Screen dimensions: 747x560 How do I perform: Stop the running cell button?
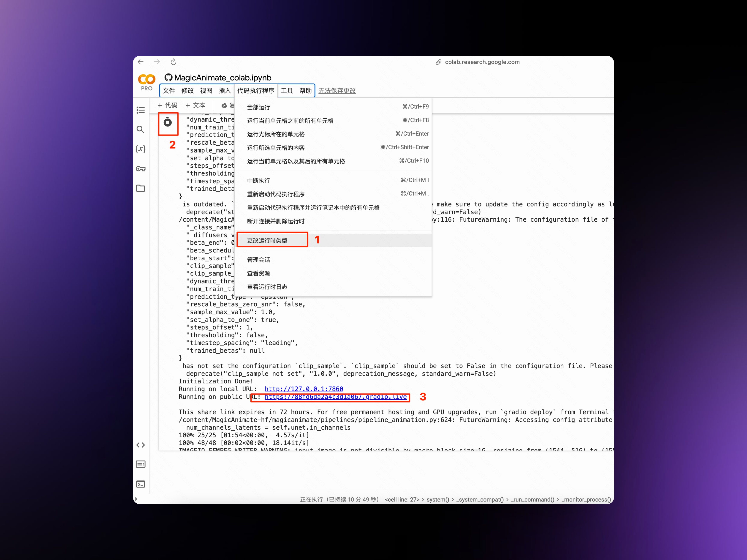[167, 122]
